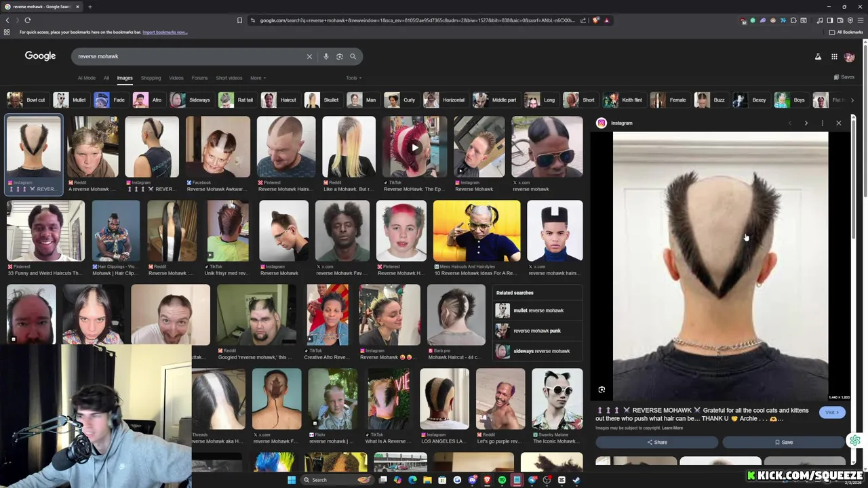Screen dimensions: 868x488
Task: Clear the search box text
Action: [x=309, y=56]
